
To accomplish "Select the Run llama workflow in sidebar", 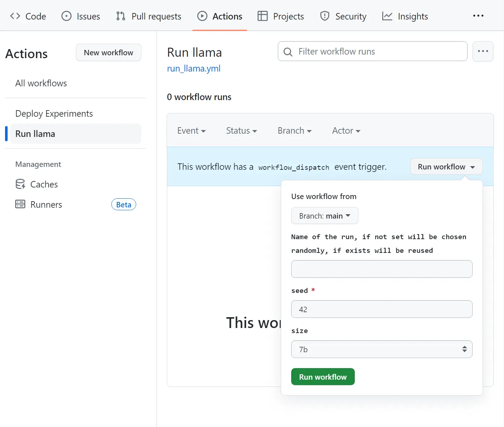I will 76,134.
